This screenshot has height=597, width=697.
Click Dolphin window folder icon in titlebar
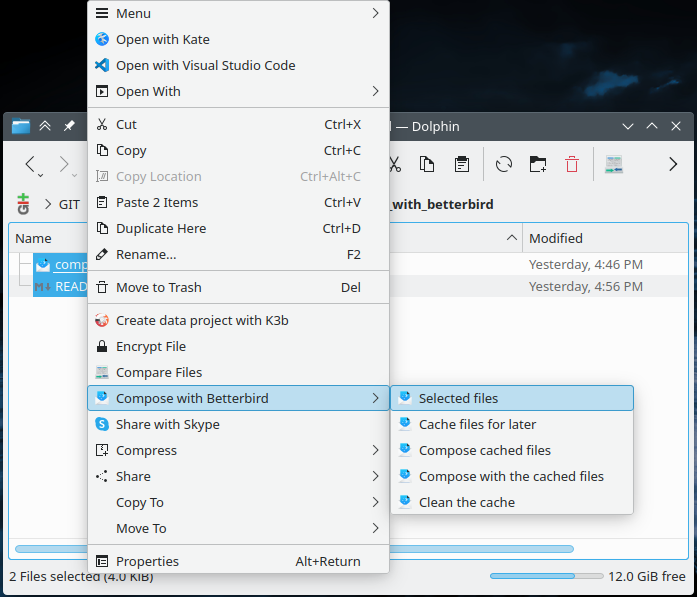[21, 126]
